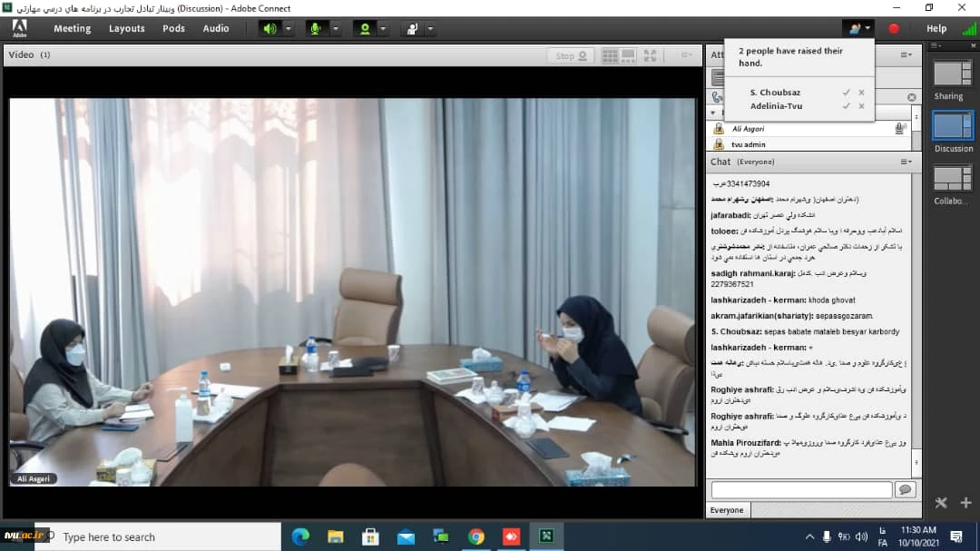Click the red recording indicator
The width and height of the screenshot is (980, 551).
(x=894, y=28)
